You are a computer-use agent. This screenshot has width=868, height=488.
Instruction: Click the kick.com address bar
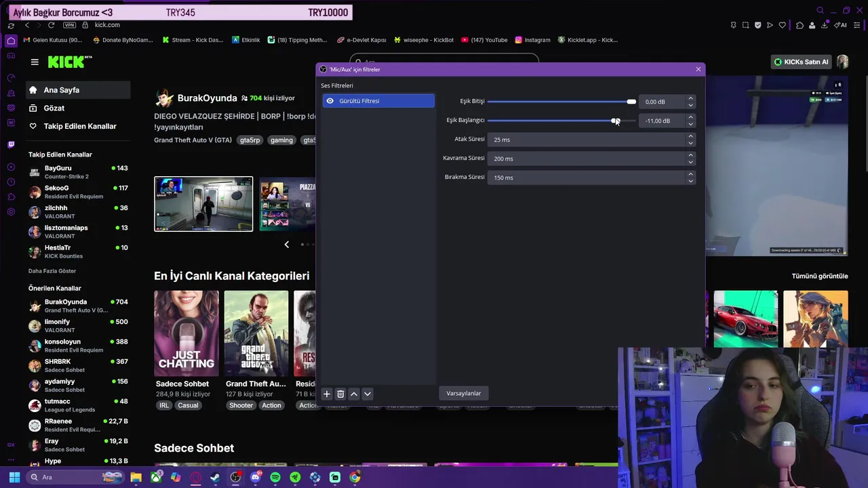coord(107,25)
